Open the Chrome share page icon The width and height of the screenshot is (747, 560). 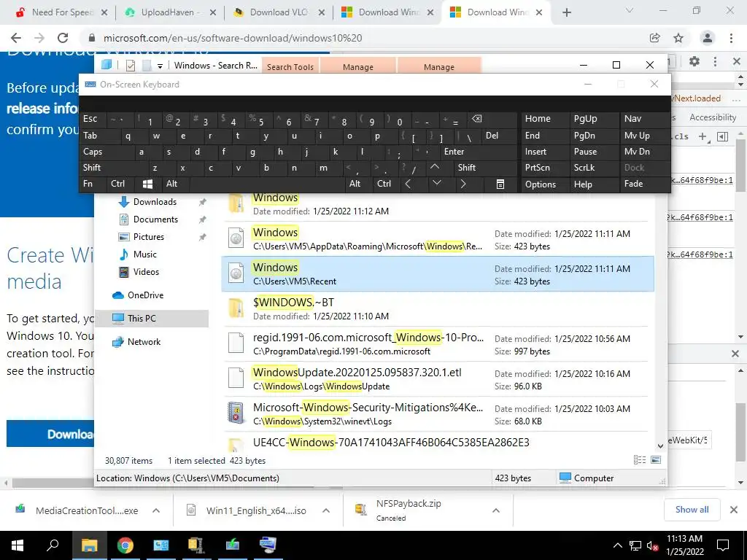pos(655,38)
